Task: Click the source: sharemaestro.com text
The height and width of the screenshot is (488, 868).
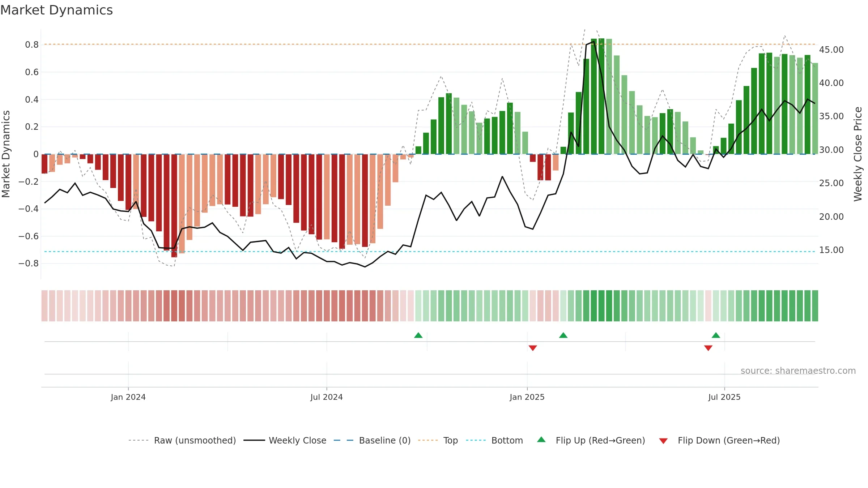Action: pyautogui.click(x=798, y=371)
